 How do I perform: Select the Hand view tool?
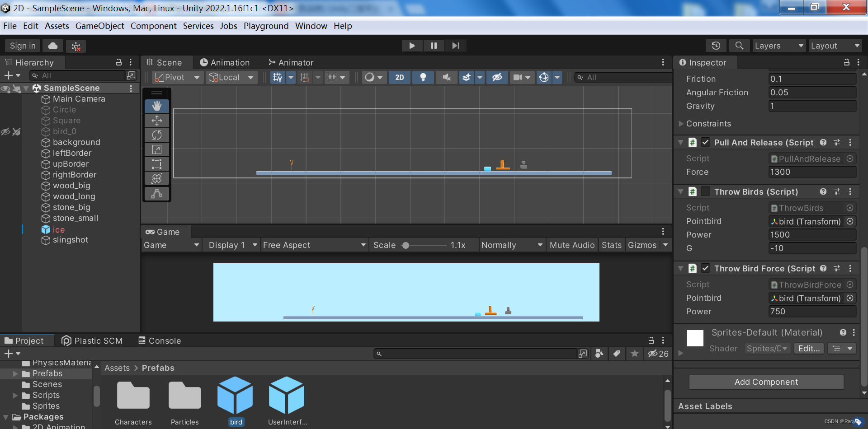157,106
